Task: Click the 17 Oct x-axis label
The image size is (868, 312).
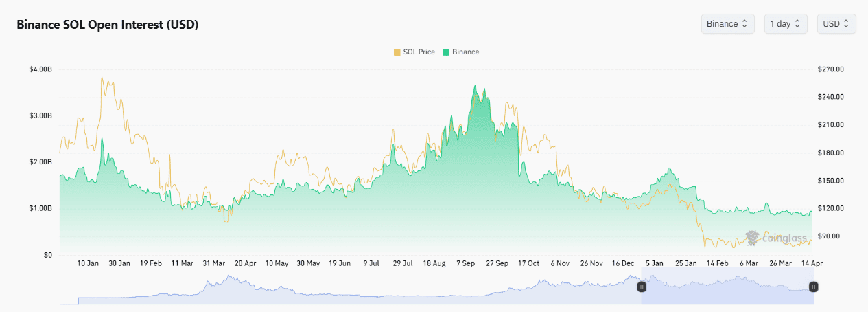Action: click(x=528, y=263)
